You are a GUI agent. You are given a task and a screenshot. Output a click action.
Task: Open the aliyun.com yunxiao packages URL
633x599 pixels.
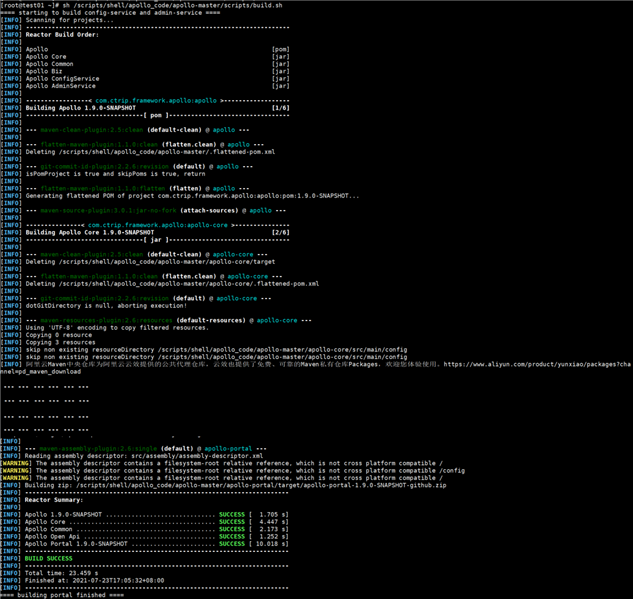(537, 364)
